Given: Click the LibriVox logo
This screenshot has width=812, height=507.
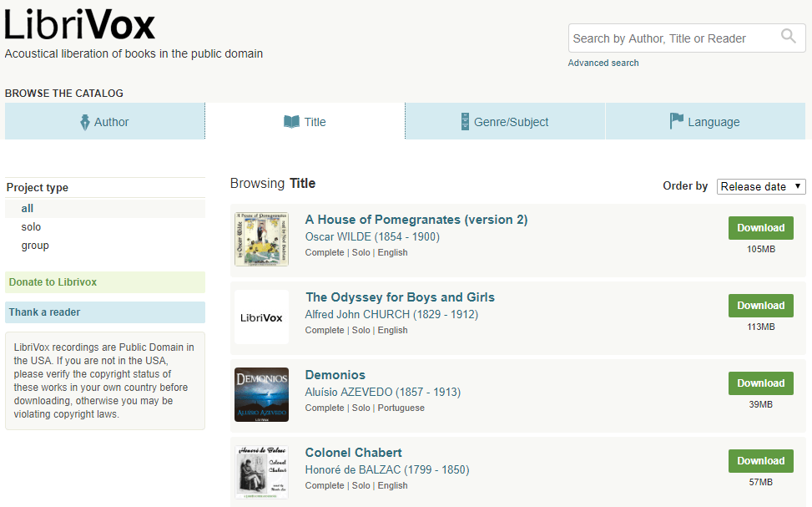Looking at the screenshot, I should pyautogui.click(x=79, y=25).
